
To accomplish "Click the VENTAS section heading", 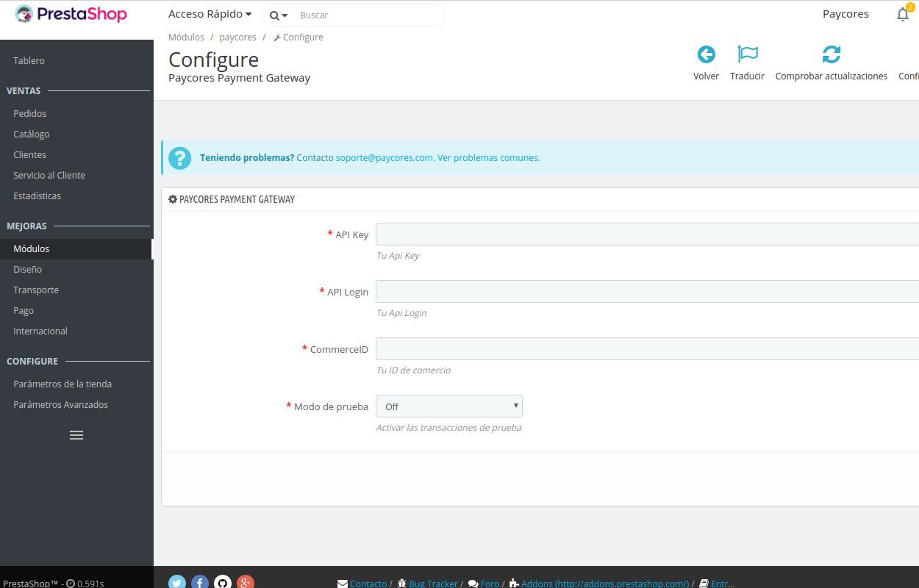I will (x=24, y=90).
